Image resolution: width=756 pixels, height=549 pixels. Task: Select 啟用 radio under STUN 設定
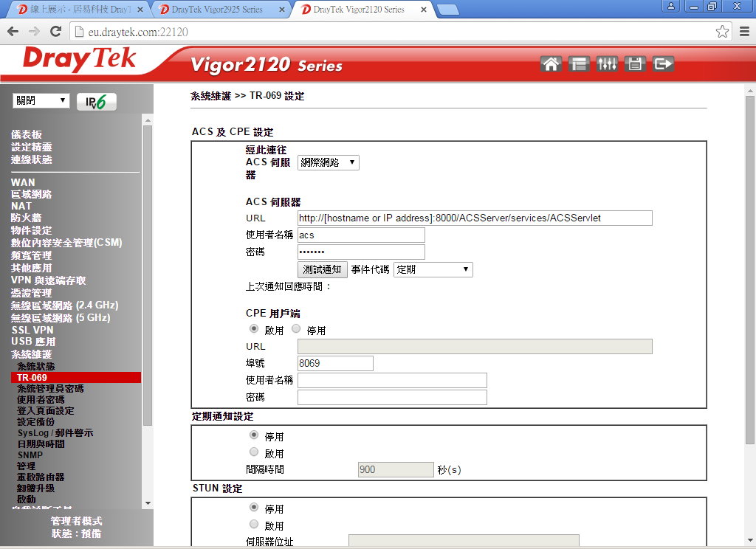click(x=254, y=524)
